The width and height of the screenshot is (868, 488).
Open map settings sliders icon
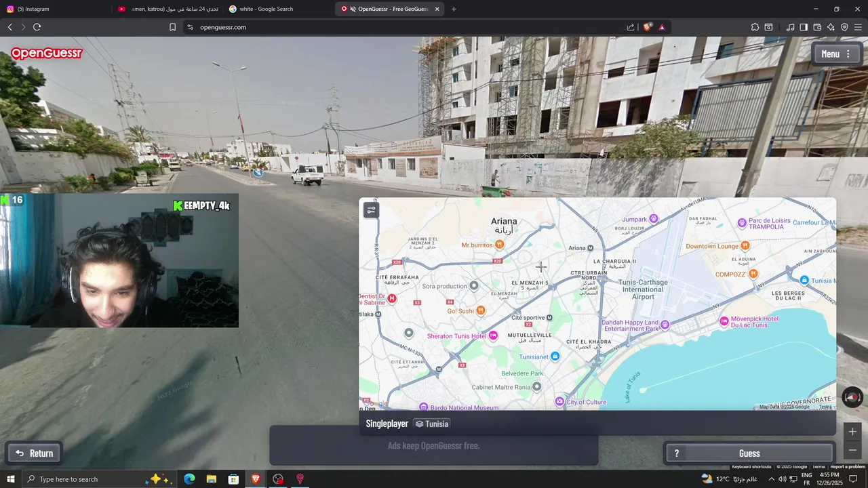[371, 210]
